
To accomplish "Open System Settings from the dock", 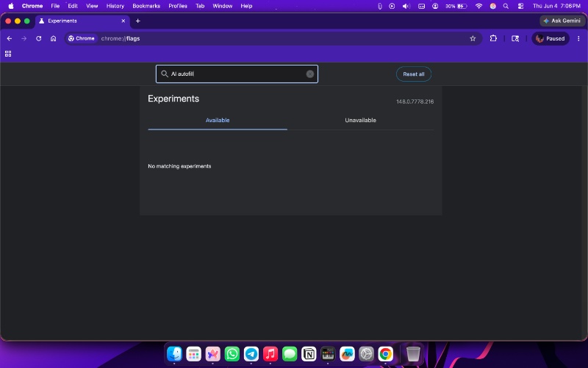I will 366,353.
